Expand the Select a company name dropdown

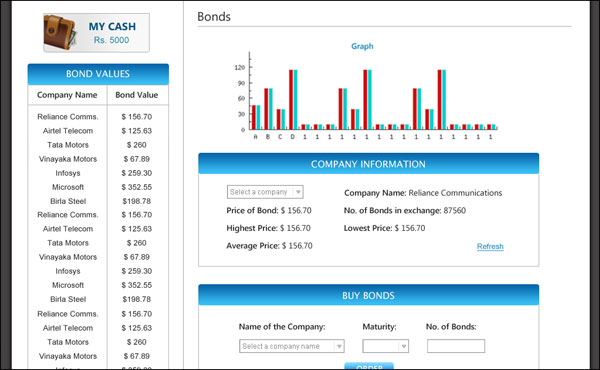coord(292,346)
